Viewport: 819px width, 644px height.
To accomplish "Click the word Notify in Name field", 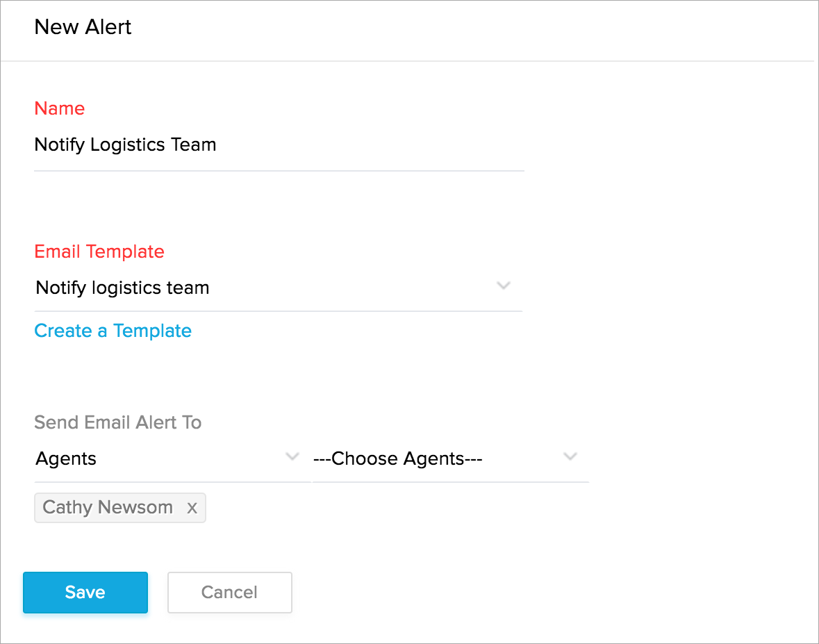I will (60, 145).
